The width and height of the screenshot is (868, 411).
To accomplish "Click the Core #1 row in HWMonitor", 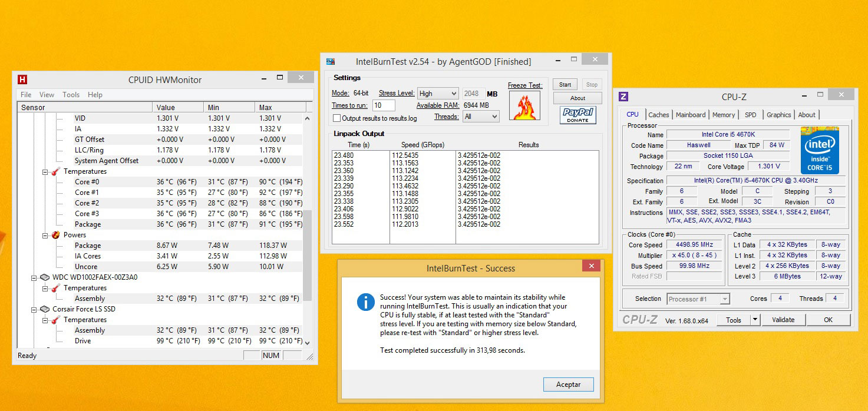I will coord(160,193).
